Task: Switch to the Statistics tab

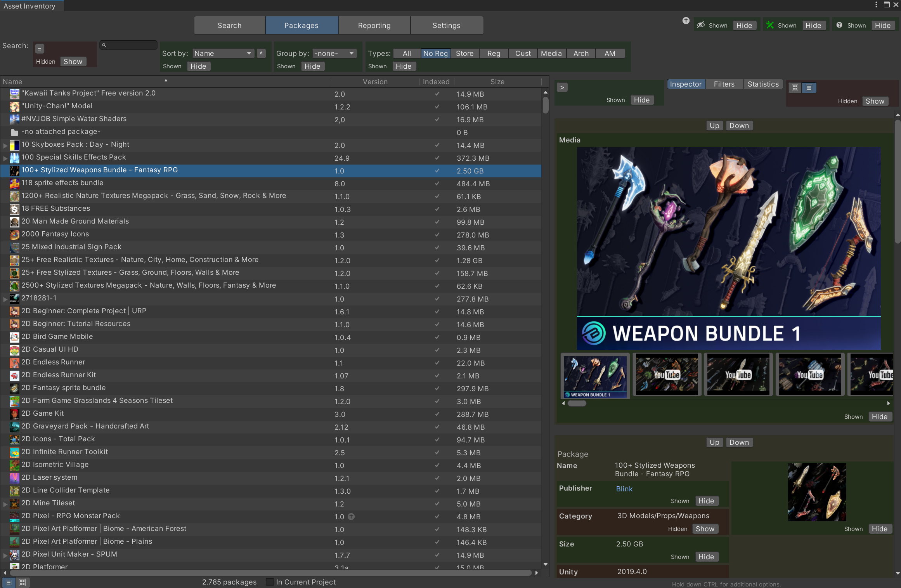Action: tap(763, 84)
